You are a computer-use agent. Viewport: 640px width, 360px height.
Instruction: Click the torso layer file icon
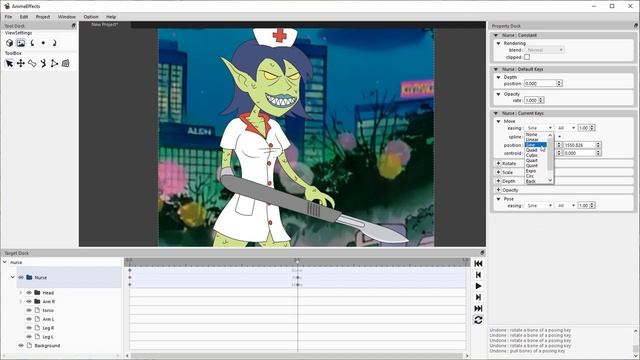37,310
